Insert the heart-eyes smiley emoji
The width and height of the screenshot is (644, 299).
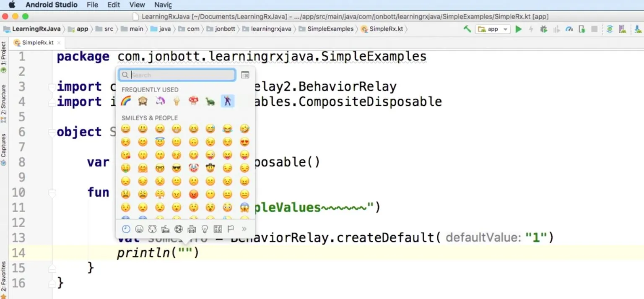[245, 142]
